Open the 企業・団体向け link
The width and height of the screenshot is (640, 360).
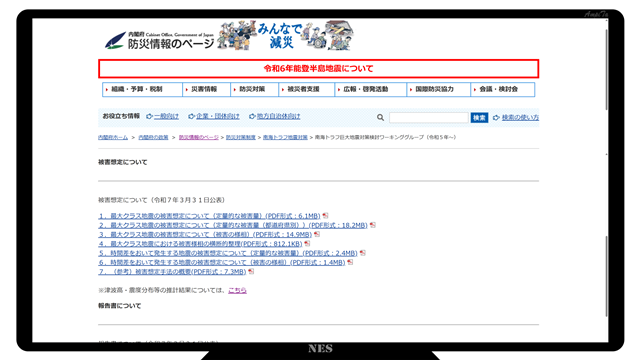click(x=218, y=116)
